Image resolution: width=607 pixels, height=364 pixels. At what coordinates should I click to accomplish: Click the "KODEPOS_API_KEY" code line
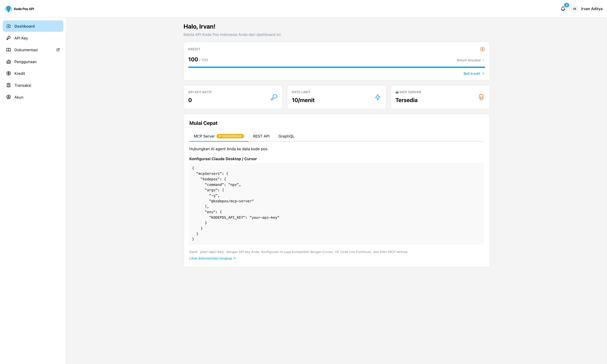click(x=244, y=218)
